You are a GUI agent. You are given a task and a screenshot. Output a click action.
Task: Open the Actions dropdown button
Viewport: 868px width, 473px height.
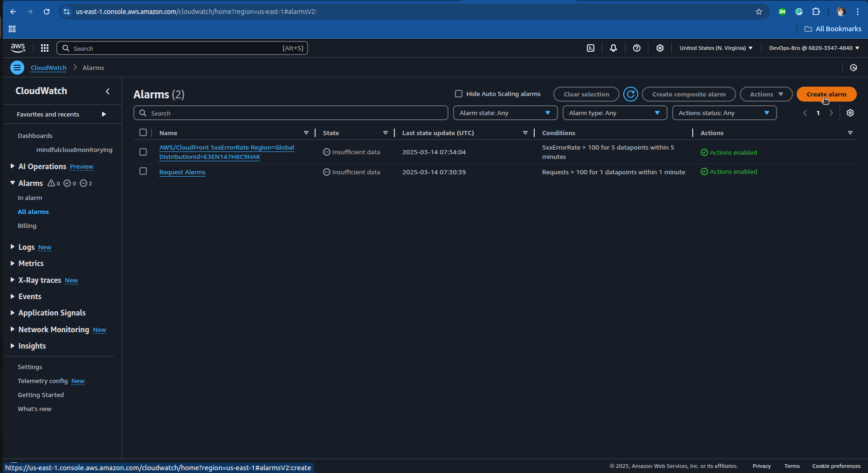766,94
